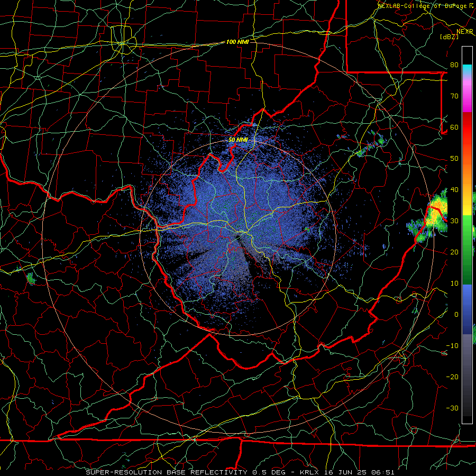
Task: Click the 40 value on the dBZ scale
Action: pos(454,190)
